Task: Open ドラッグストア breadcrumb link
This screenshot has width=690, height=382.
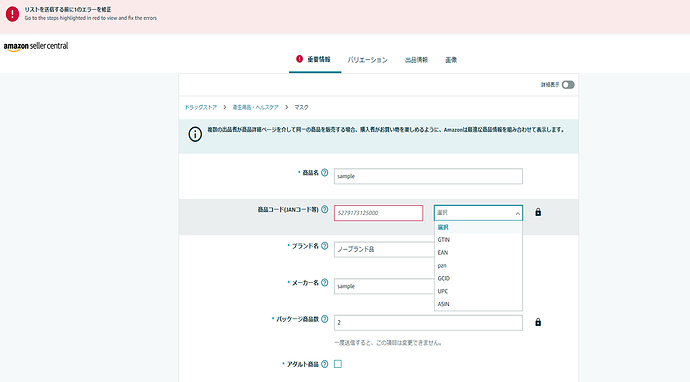Action: [201, 107]
